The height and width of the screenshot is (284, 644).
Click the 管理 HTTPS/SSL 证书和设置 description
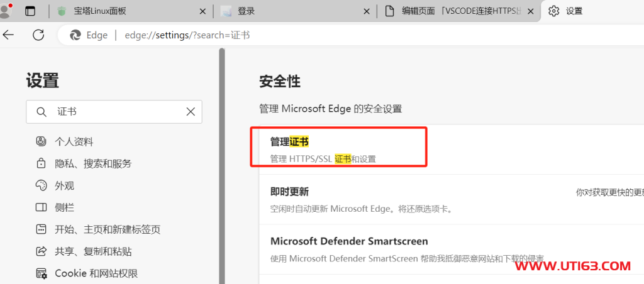click(323, 159)
